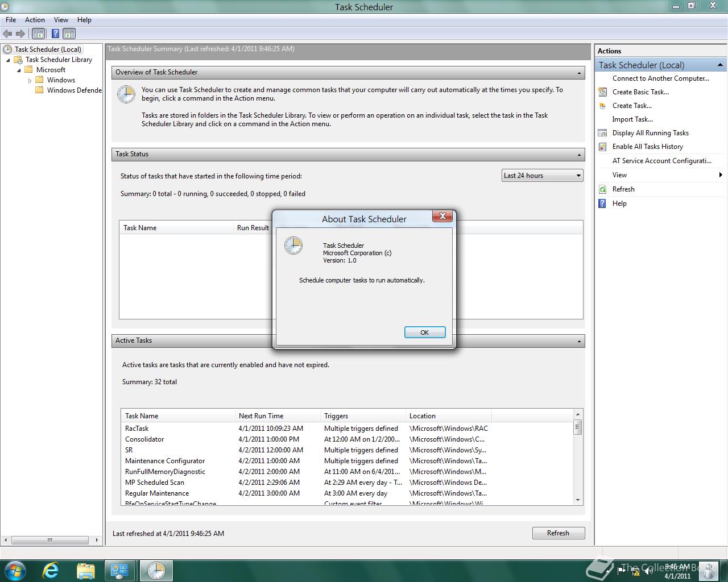
Task: Click Display All Running Tasks action text
Action: [650, 133]
